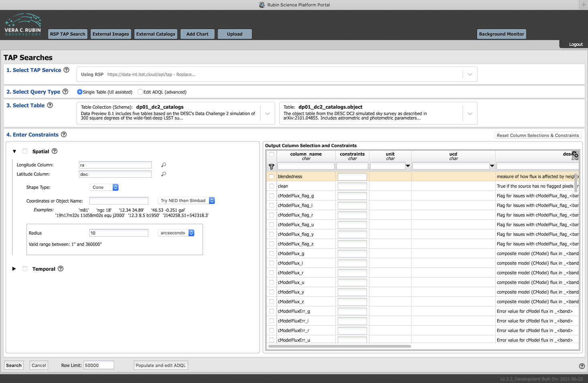Click Populate and edit ADQL button

[x=161, y=365]
